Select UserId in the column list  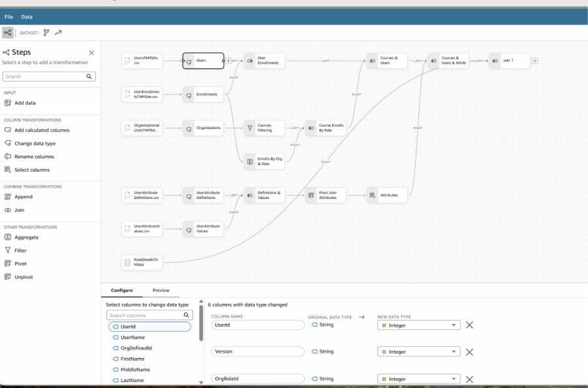pyautogui.click(x=149, y=327)
